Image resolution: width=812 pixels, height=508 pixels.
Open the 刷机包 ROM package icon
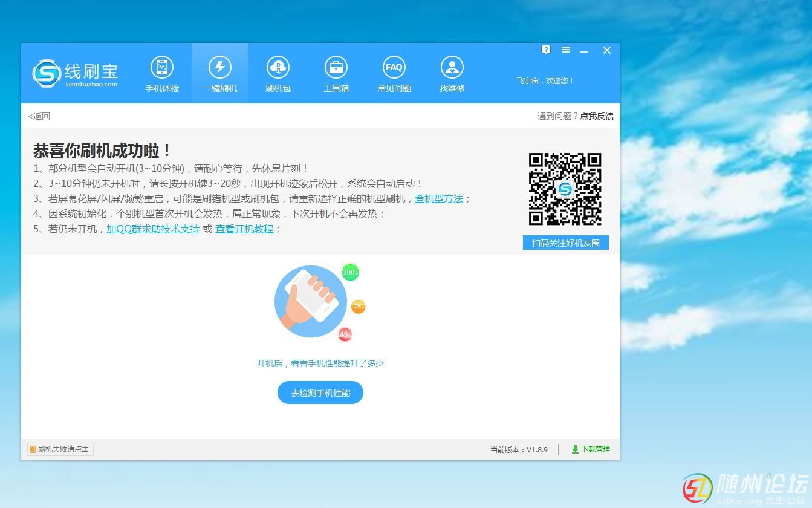click(278, 68)
